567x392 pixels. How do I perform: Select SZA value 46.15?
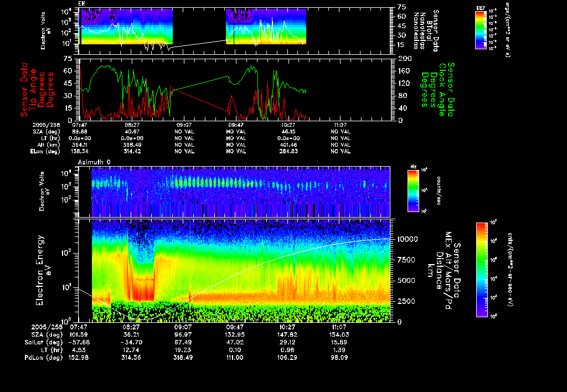[x=288, y=132]
